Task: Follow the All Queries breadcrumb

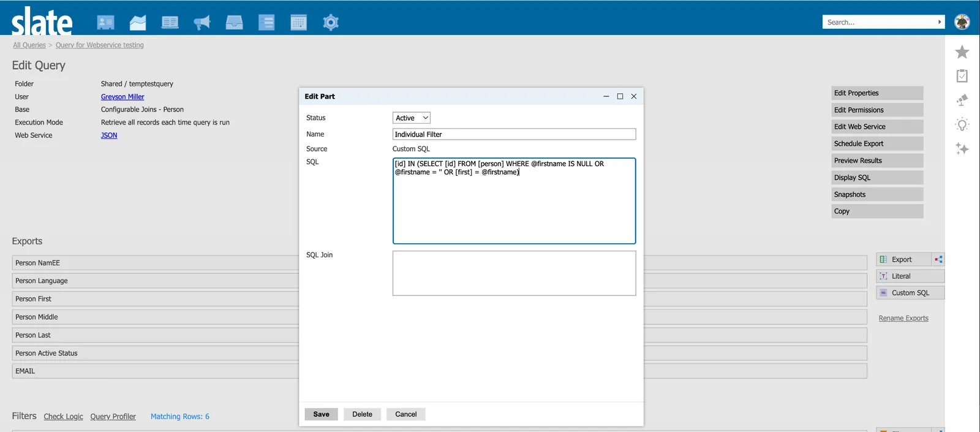Action: pos(29,45)
